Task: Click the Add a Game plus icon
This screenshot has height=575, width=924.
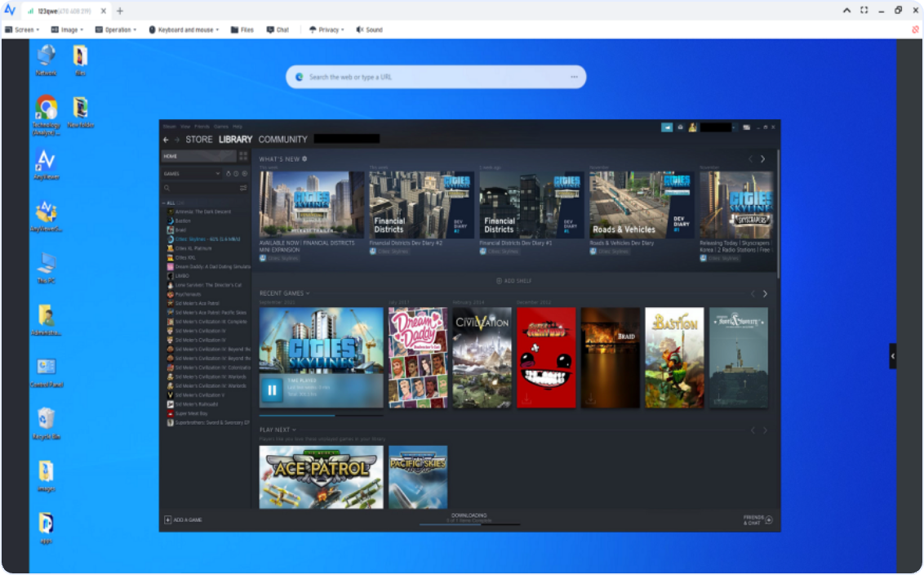Action: pos(168,519)
